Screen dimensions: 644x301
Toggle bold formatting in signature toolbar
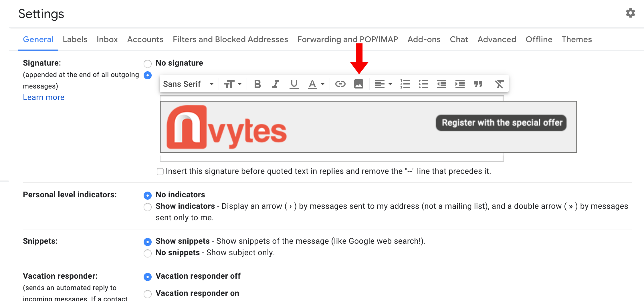click(x=257, y=84)
